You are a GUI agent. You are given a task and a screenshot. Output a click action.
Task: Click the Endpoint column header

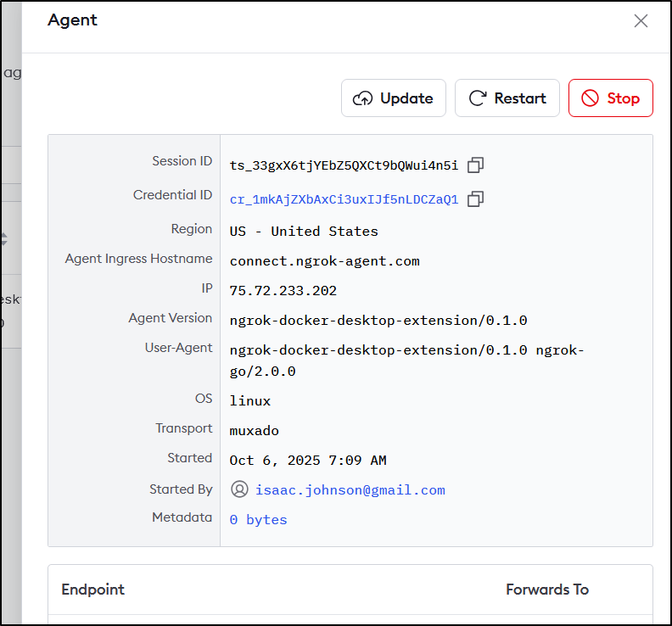tap(92, 590)
